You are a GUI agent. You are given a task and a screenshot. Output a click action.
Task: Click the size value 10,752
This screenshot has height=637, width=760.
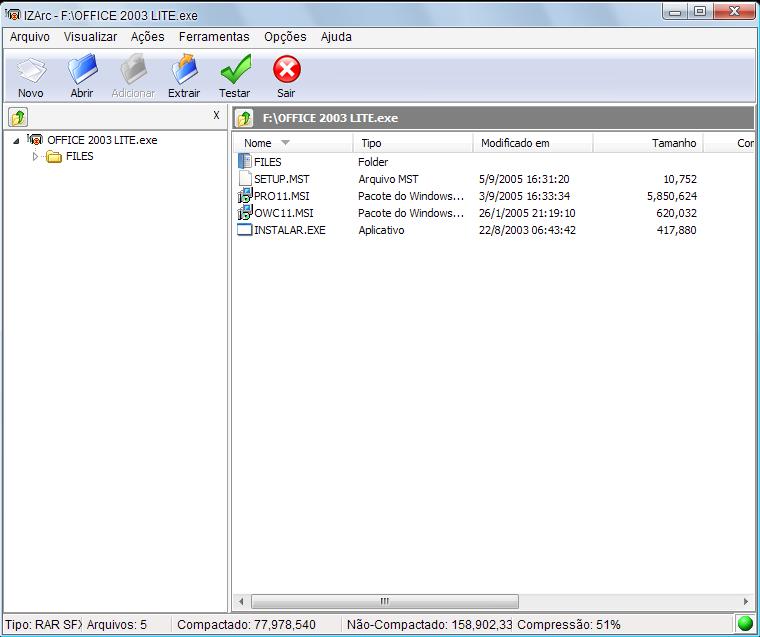[x=680, y=179]
